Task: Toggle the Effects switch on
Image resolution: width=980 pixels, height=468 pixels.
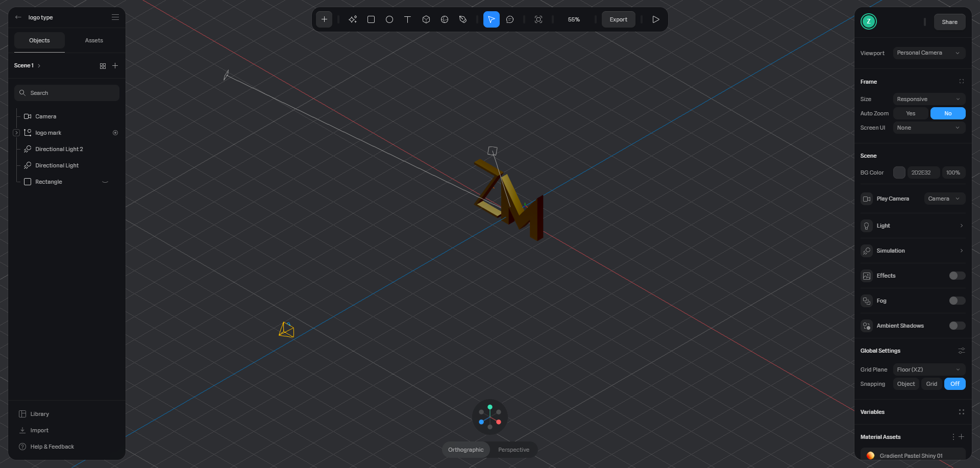Action: [x=957, y=276]
